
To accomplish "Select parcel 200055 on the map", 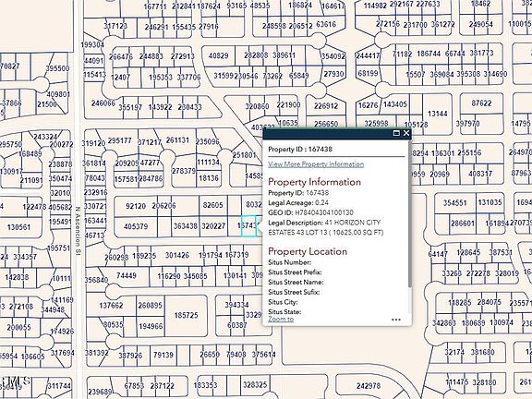I will click(18, 327).
